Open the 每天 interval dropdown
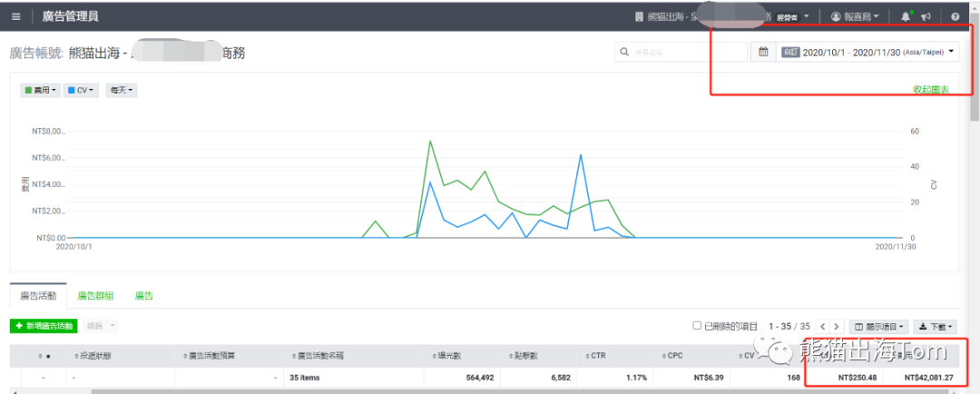This screenshot has width=980, height=394. (122, 91)
